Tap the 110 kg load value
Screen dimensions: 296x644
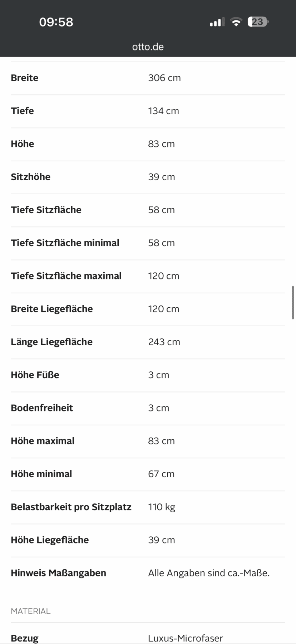162,507
